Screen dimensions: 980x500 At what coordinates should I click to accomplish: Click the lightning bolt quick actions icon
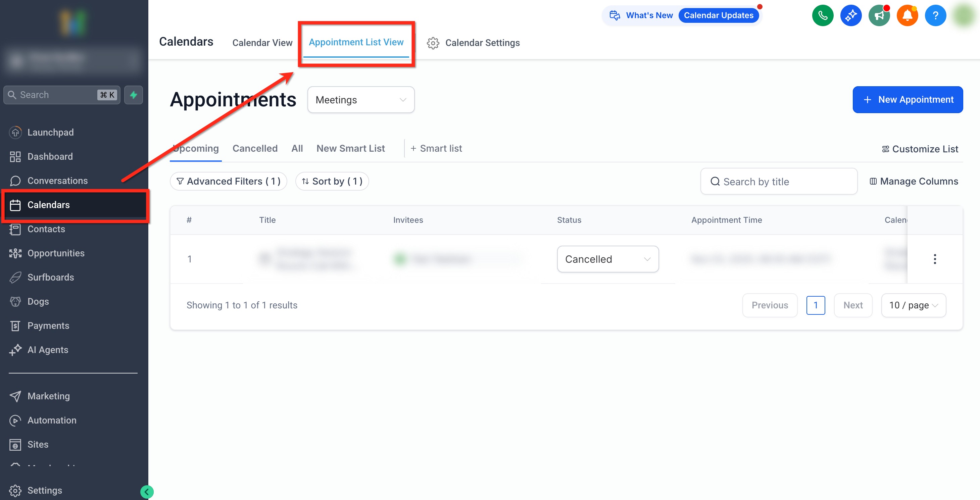pos(134,95)
